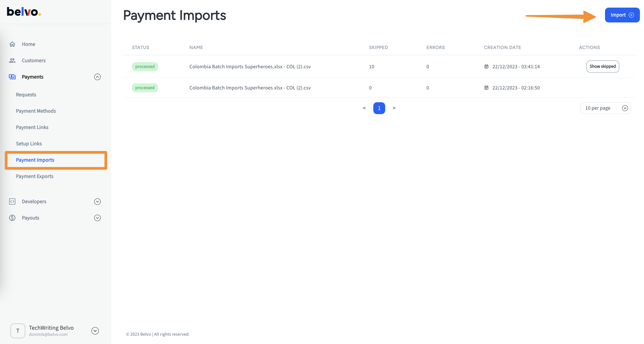Click the Customers people icon

[x=12, y=60]
